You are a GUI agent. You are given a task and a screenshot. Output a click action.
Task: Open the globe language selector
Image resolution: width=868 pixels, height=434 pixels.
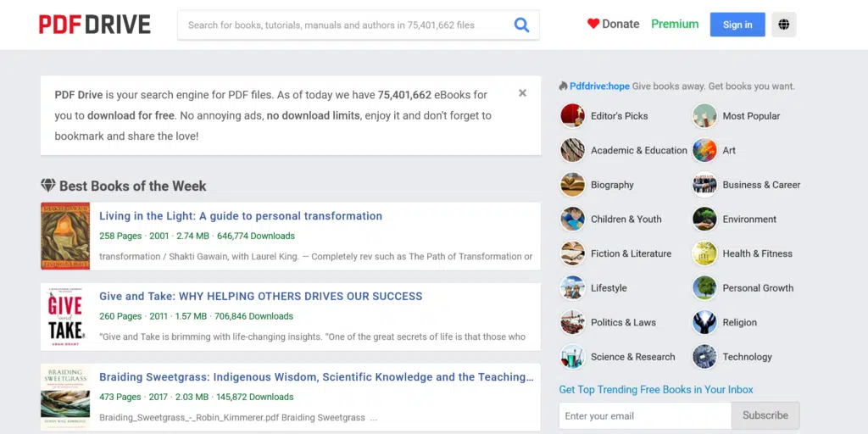coord(783,25)
